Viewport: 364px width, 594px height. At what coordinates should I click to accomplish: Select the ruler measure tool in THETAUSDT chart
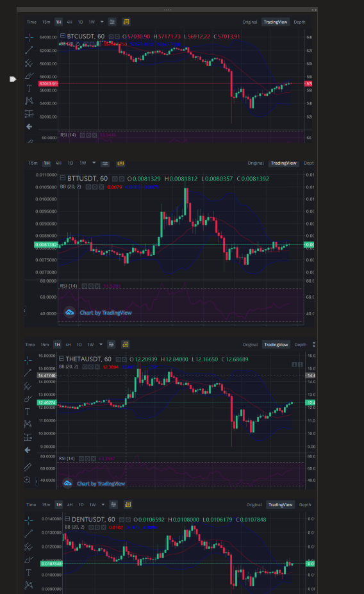tap(28, 467)
